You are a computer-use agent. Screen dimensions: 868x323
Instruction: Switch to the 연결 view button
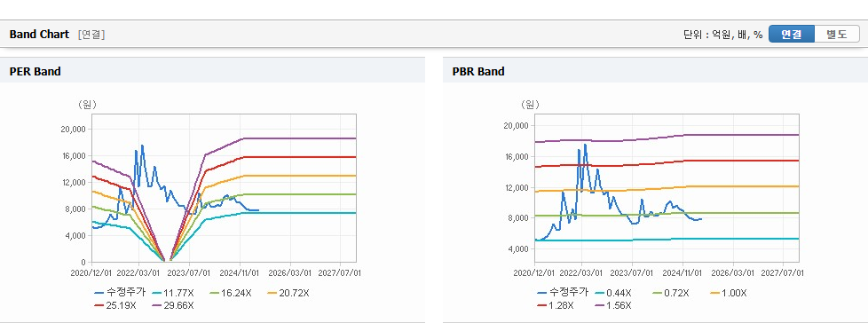[x=792, y=35]
